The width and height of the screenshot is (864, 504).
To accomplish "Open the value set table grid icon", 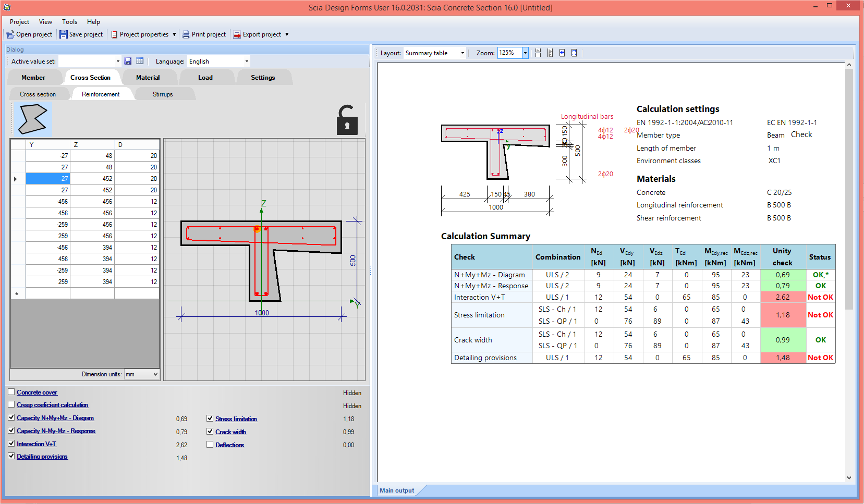I will pyautogui.click(x=140, y=62).
